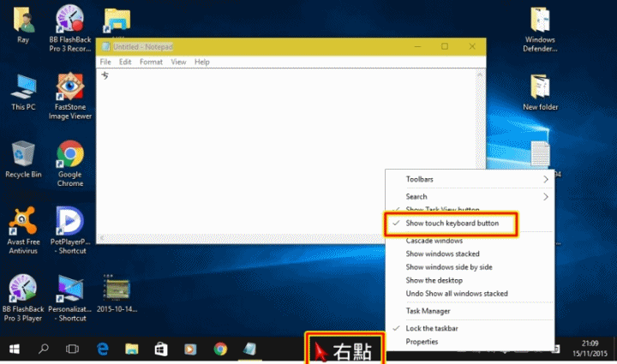The width and height of the screenshot is (617, 364).
Task: Select Undo Show all windows stacked
Action: click(x=470, y=294)
